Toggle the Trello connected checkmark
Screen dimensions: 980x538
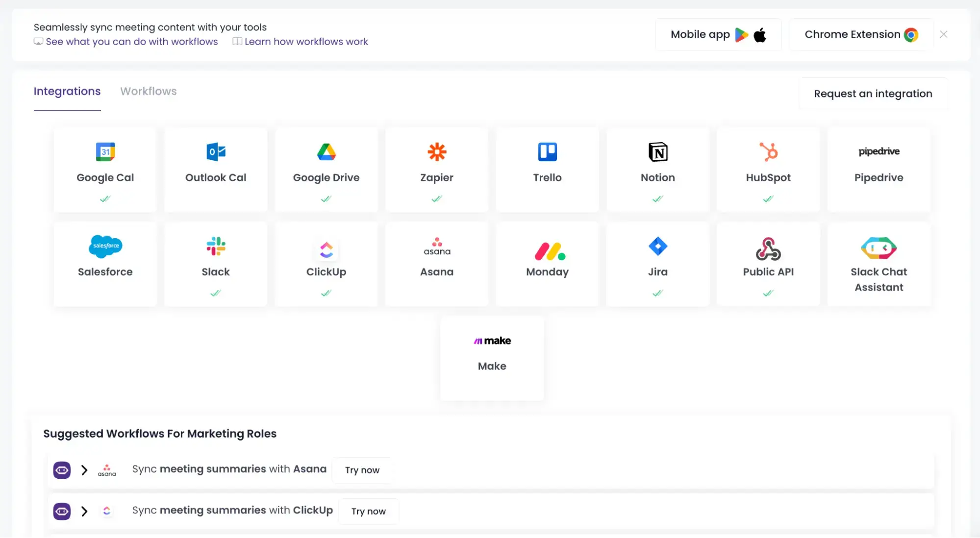pos(547,198)
